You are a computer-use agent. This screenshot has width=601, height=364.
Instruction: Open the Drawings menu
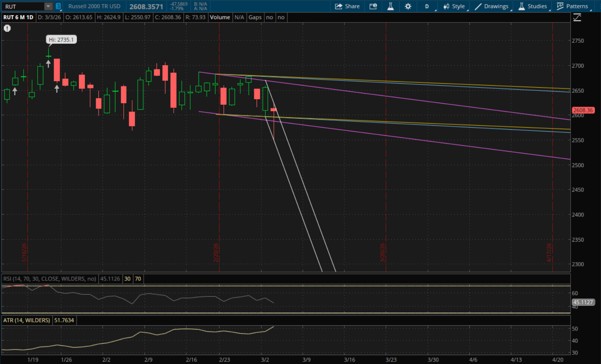492,6
